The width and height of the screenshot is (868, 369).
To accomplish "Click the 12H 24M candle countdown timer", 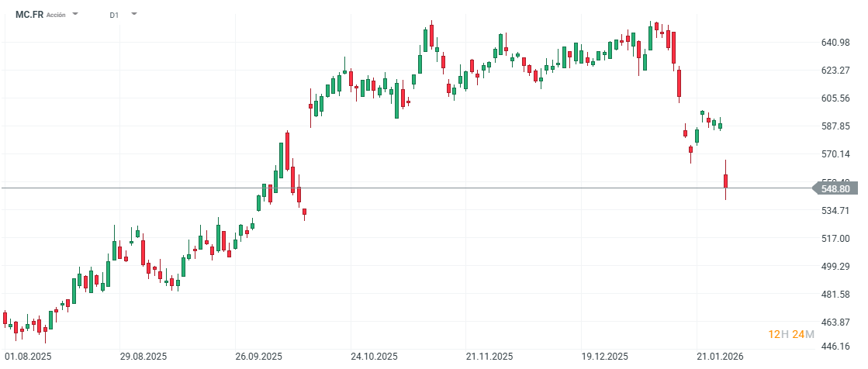I will [791, 334].
